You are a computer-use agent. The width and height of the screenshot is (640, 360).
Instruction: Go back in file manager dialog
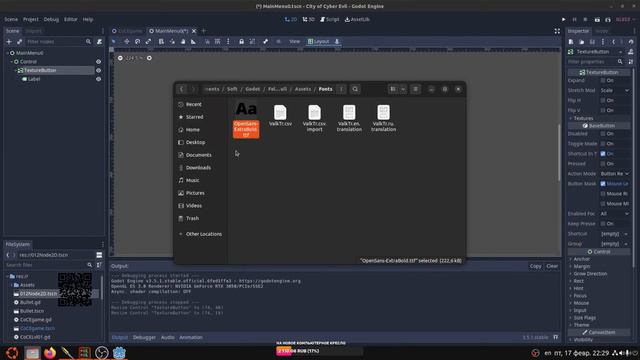182,89
